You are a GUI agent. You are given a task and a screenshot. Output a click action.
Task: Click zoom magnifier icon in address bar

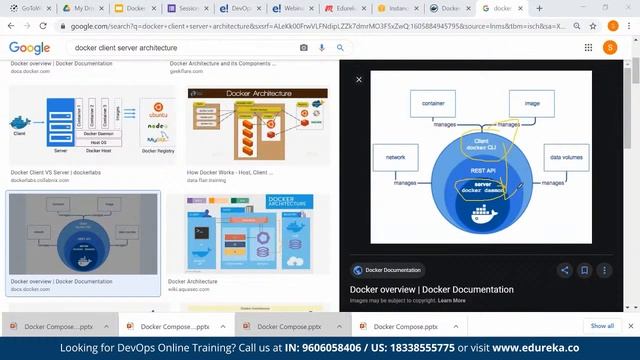(577, 26)
